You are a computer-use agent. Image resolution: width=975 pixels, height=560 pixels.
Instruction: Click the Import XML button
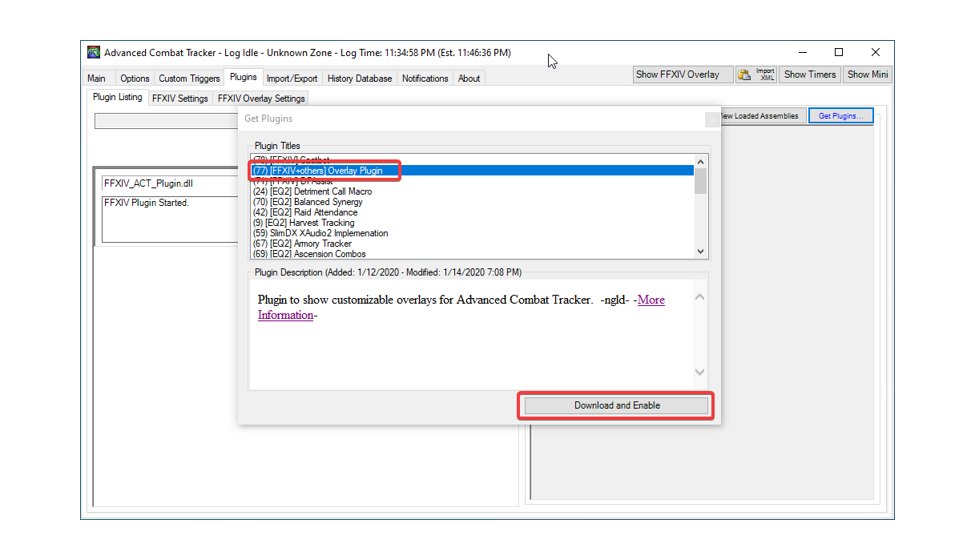click(x=757, y=75)
